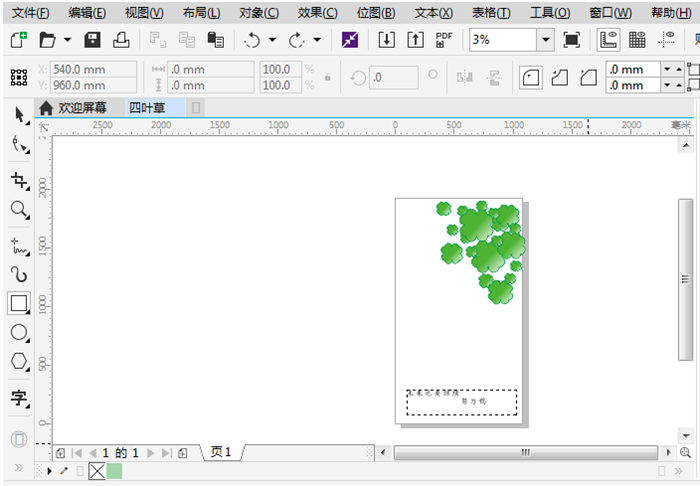This screenshot has width=700, height=486.
Task: Select the Ellipse tool
Action: pos(19,332)
